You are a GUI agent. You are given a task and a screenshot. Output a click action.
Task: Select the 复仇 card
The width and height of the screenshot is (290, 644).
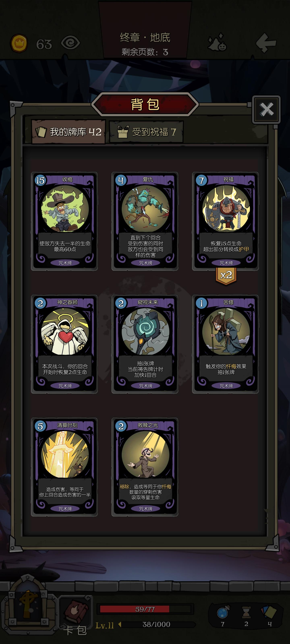tap(145, 221)
